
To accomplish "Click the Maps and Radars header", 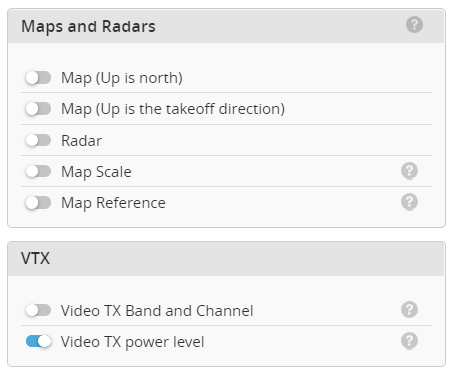I will click(x=226, y=26).
